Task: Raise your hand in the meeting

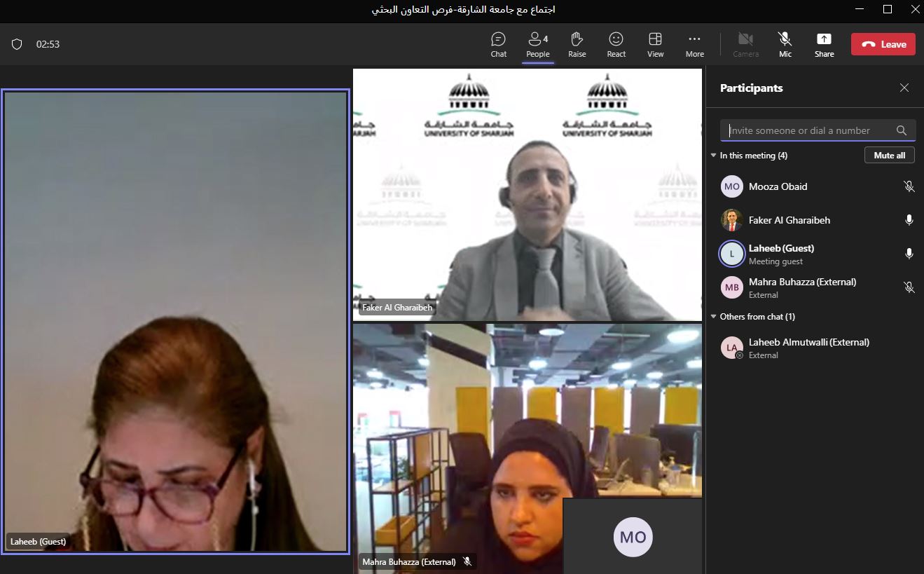Action: click(577, 44)
